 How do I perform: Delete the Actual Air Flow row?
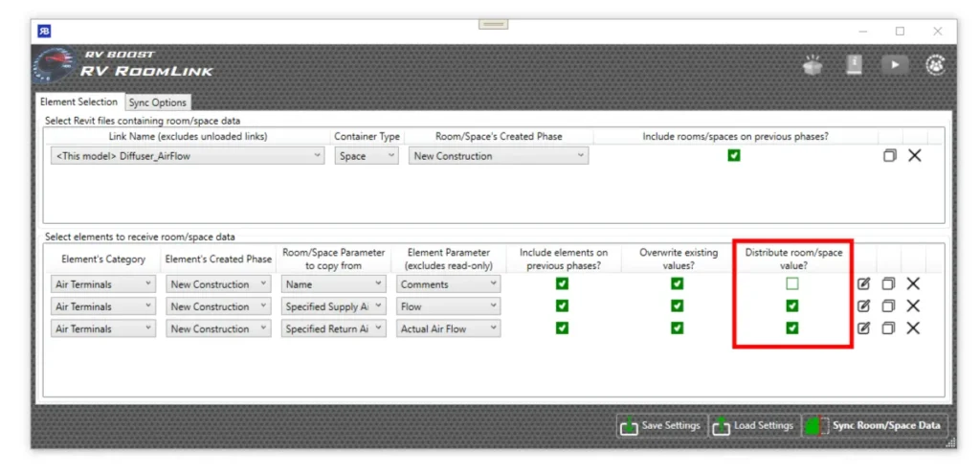913,328
